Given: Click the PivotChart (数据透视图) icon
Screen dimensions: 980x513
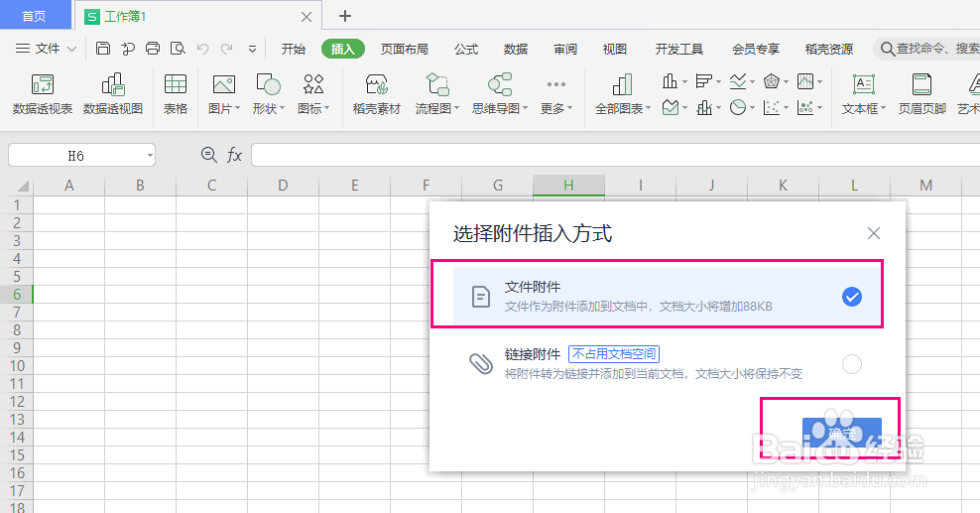Looking at the screenshot, I should pos(113,84).
